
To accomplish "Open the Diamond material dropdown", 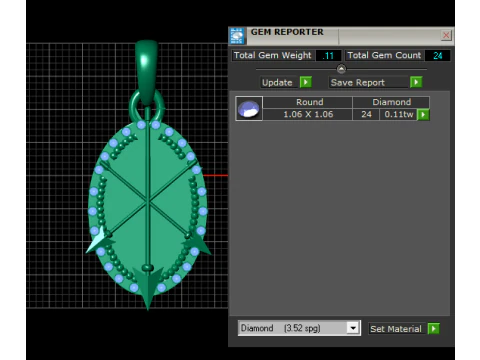I will click(353, 328).
